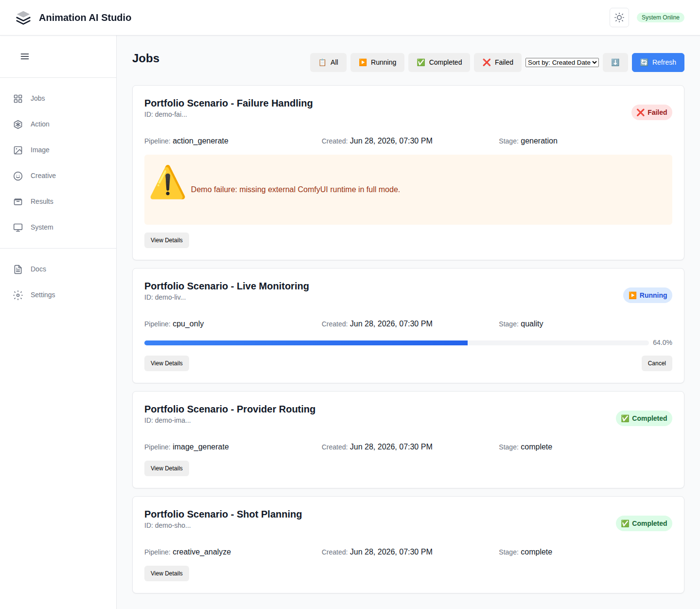Image resolution: width=700 pixels, height=609 pixels.
Task: Click the clipboard icon on All filter
Action: (x=322, y=62)
